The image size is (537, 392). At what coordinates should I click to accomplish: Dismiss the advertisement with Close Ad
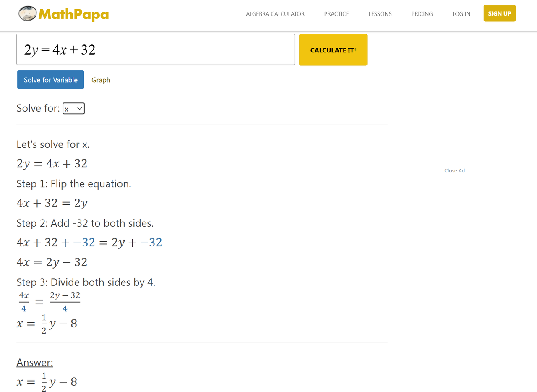(454, 171)
